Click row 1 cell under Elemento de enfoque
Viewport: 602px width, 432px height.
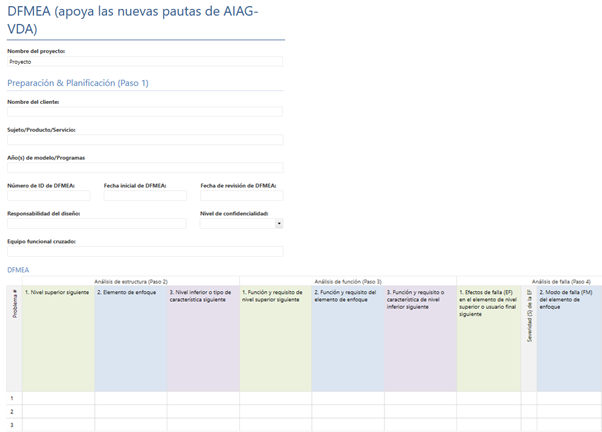click(131, 398)
